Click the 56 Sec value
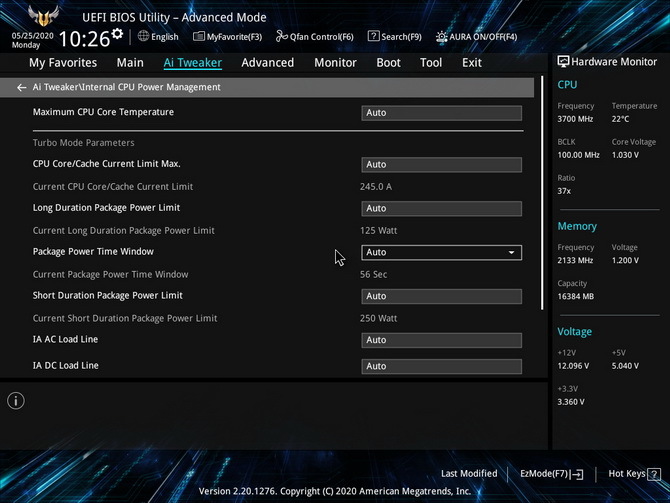This screenshot has height=503, width=670. pyautogui.click(x=373, y=274)
